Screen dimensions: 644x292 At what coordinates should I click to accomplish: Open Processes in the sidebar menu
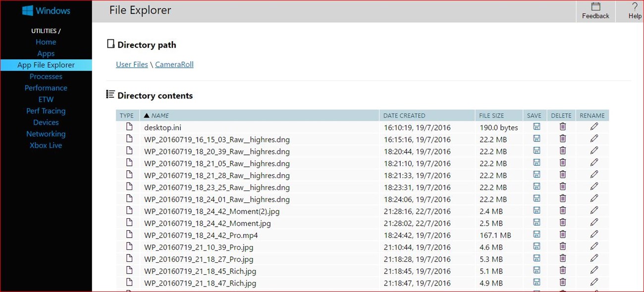point(46,77)
